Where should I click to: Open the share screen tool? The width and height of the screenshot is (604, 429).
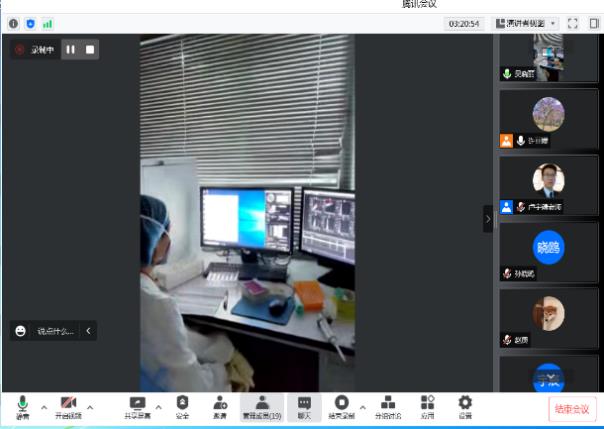pyautogui.click(x=137, y=405)
